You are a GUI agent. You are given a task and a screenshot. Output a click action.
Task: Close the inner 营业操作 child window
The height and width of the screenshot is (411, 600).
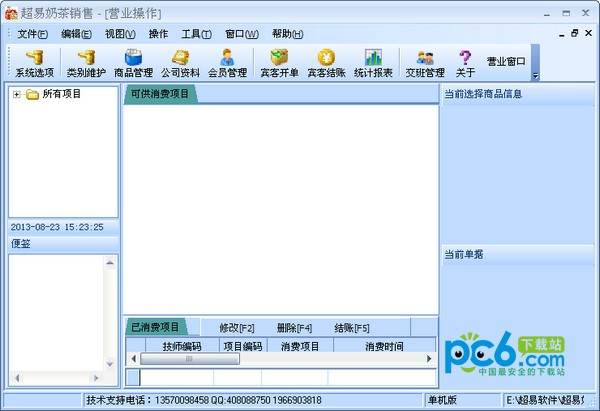point(589,33)
